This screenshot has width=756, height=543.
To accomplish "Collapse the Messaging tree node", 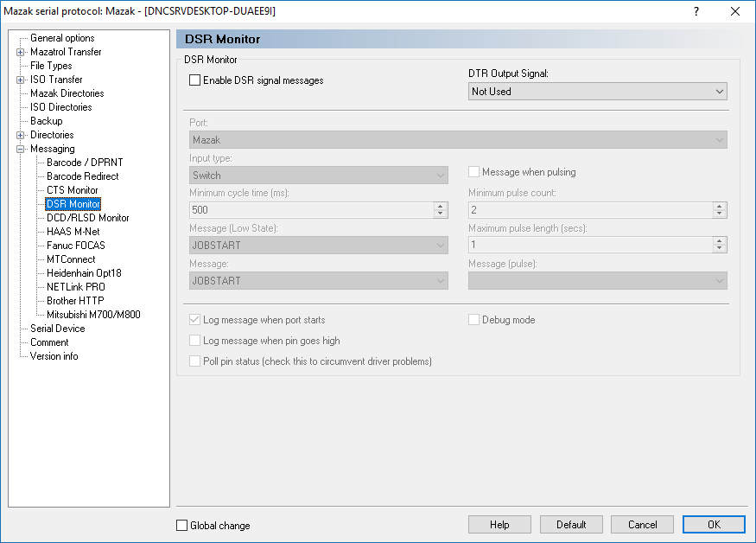I will point(20,149).
